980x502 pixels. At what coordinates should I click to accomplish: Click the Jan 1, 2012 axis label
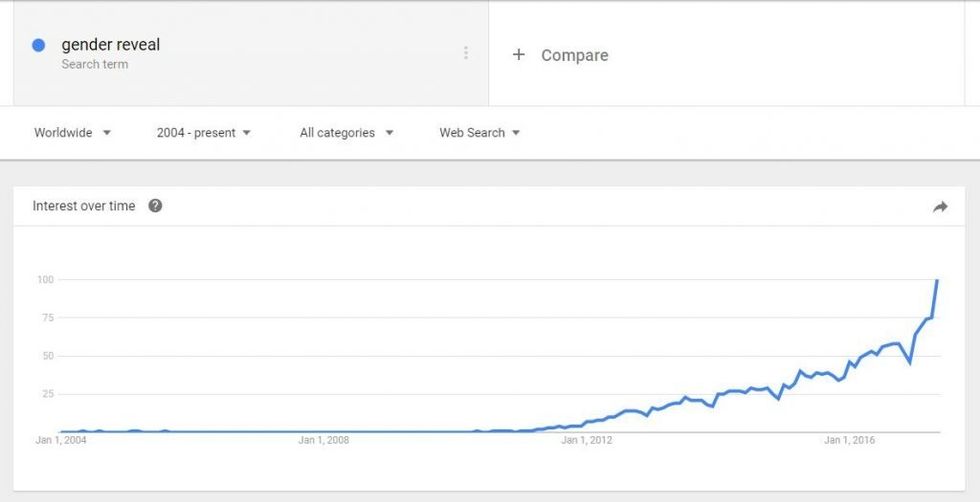coord(586,440)
